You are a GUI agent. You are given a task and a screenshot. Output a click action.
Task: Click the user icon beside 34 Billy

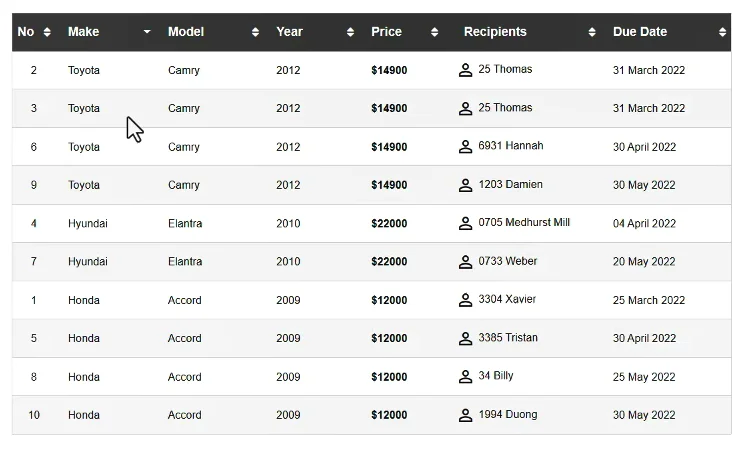[465, 377]
